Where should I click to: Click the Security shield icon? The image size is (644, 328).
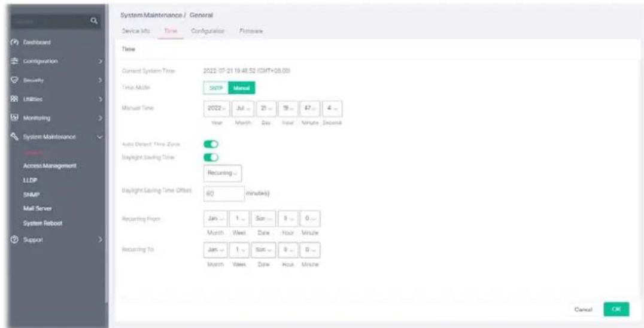[14, 80]
